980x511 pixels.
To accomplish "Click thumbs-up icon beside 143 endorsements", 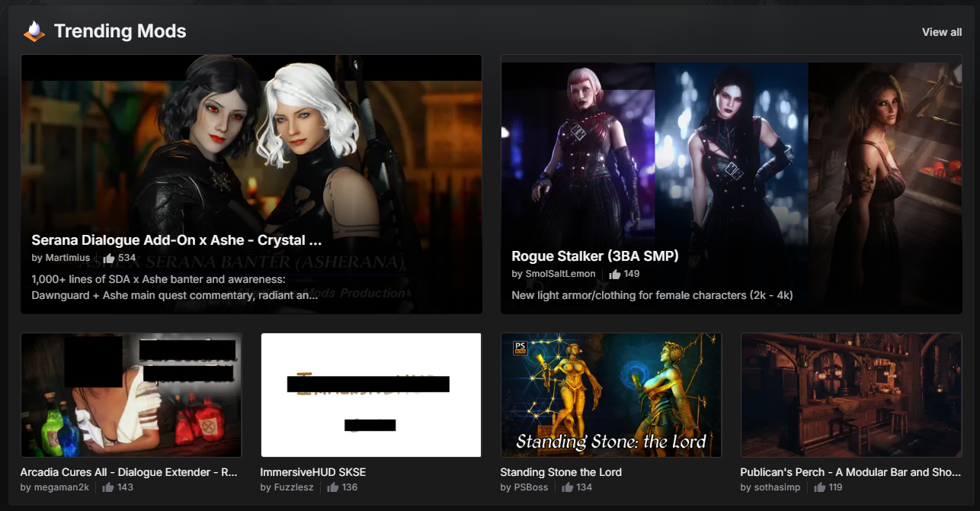I will coord(108,487).
